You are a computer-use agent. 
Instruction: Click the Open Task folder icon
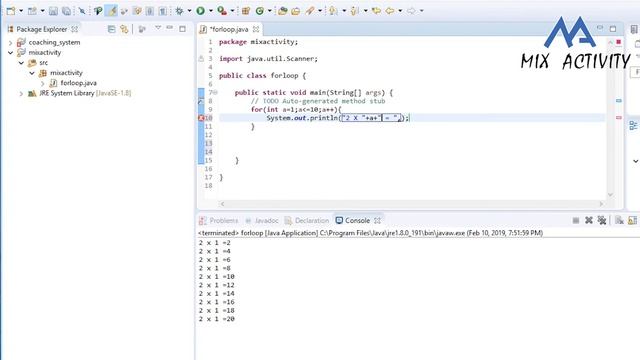click(x=296, y=11)
